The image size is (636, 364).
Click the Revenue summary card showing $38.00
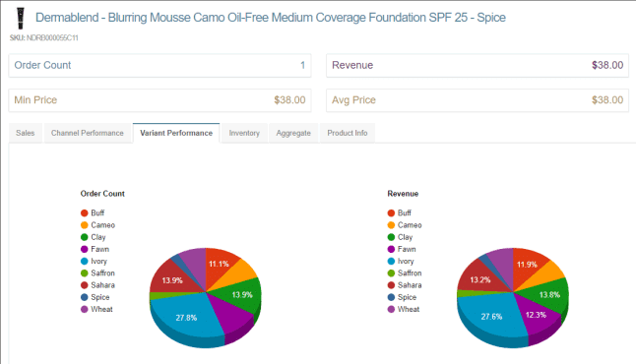tap(477, 65)
